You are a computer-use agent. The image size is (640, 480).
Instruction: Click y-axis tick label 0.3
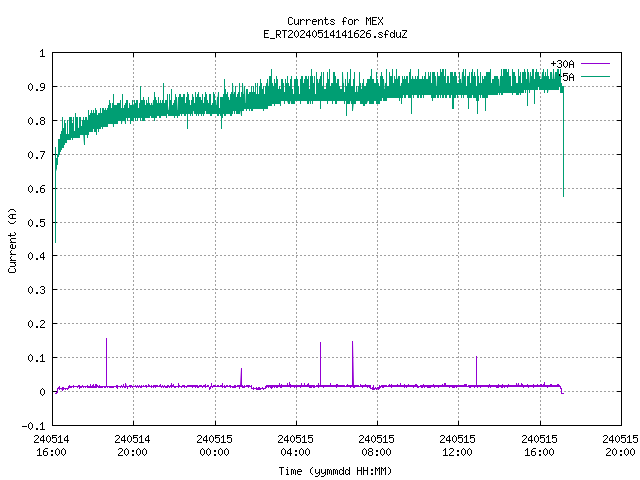point(36,290)
